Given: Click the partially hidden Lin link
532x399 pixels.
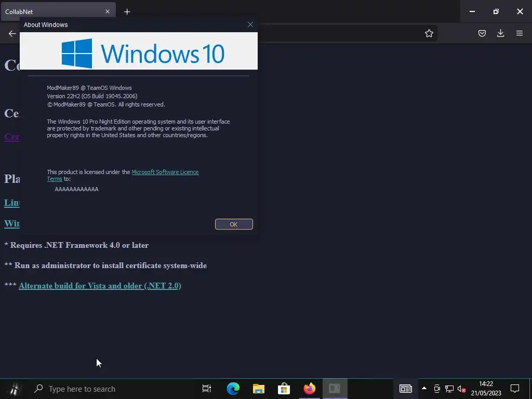Looking at the screenshot, I should [x=12, y=203].
